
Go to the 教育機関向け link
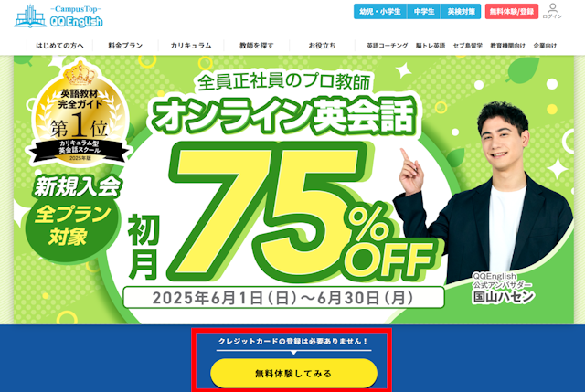click(507, 46)
